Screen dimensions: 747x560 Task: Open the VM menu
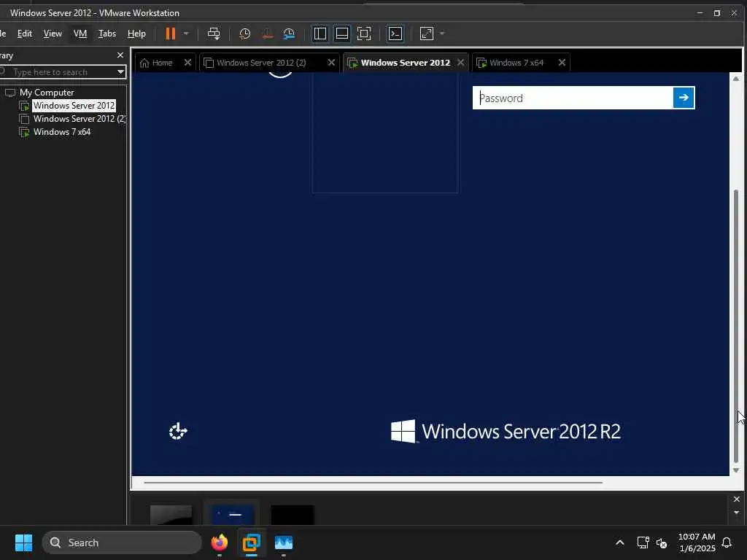pos(80,34)
